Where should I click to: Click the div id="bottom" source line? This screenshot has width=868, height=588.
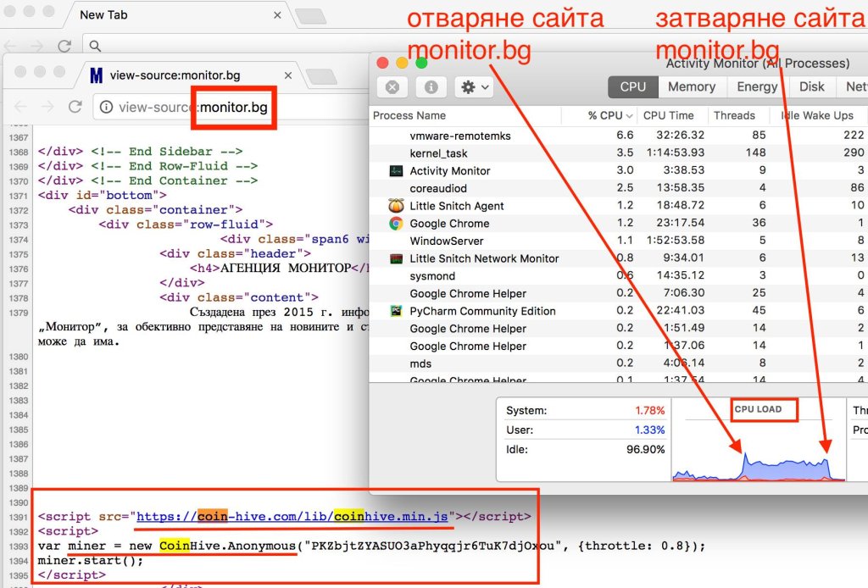103,195
